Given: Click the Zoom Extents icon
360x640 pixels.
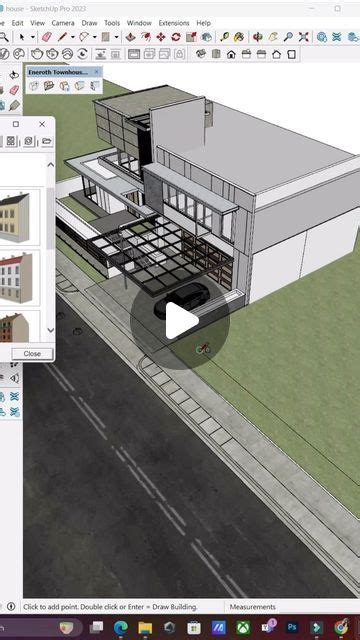Looking at the screenshot, I should (x=304, y=37).
